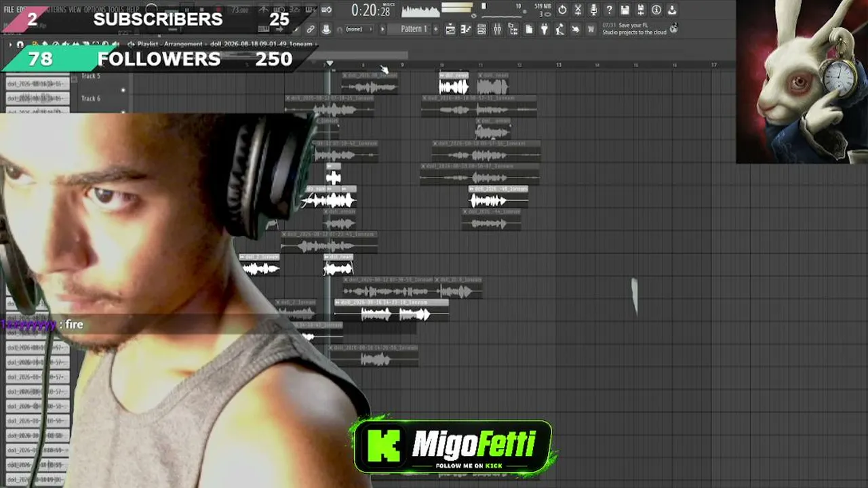The width and height of the screenshot is (868, 488).
Task: Click the 519 MB memory readout
Action: [x=542, y=7]
